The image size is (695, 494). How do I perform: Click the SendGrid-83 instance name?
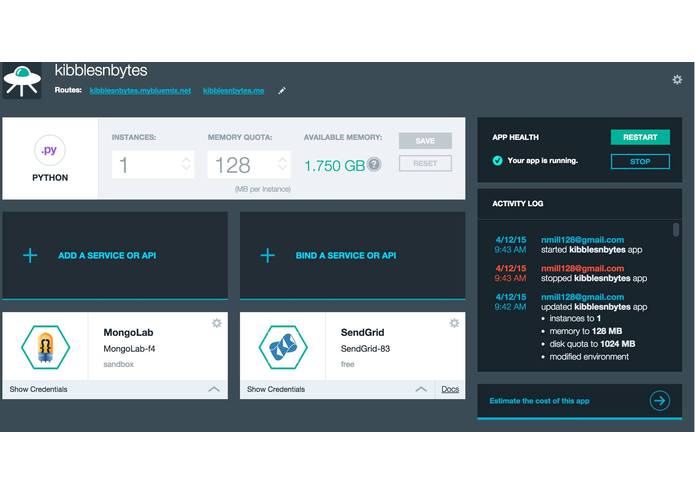coord(365,349)
